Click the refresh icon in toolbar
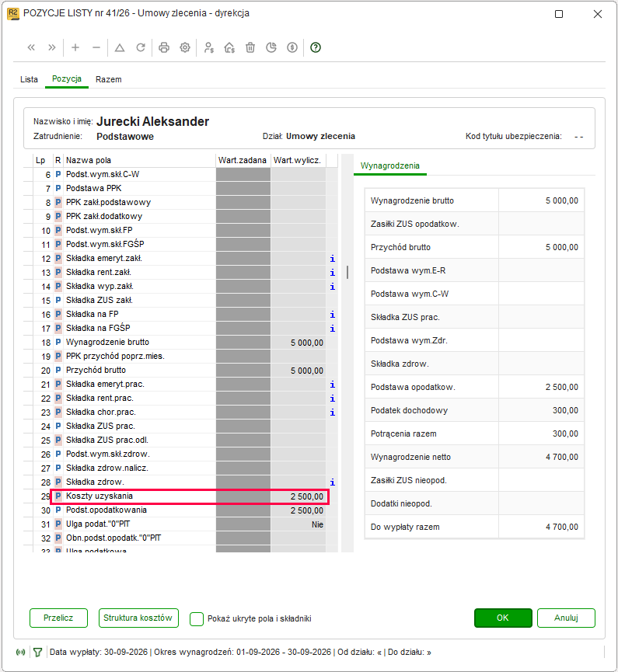The image size is (618, 672). click(141, 47)
